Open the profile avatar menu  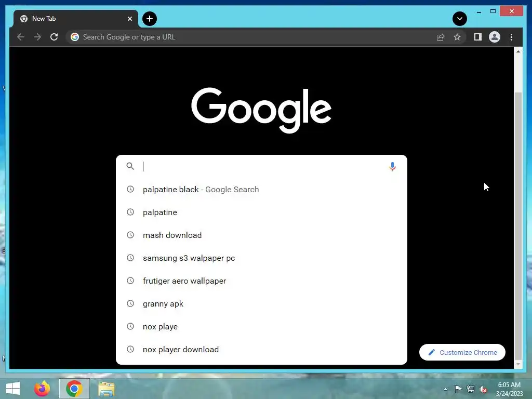(x=495, y=37)
